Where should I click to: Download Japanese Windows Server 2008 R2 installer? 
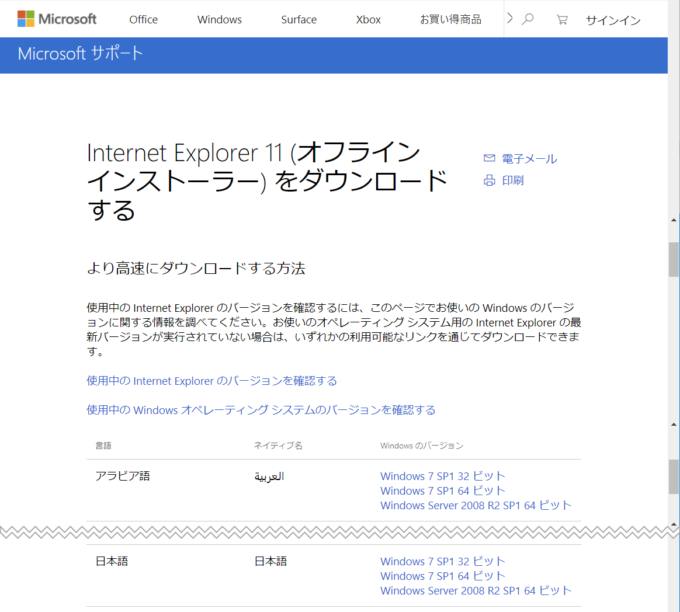pyautogui.click(x=476, y=591)
